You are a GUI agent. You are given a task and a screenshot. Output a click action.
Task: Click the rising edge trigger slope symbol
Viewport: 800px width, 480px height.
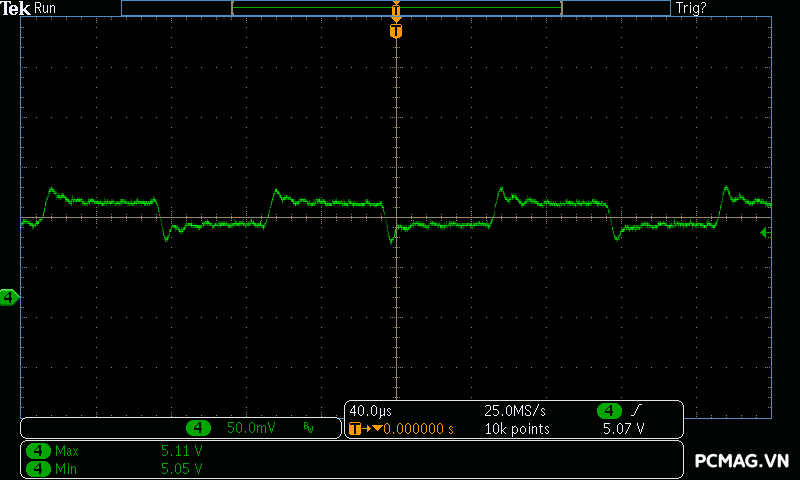(637, 411)
